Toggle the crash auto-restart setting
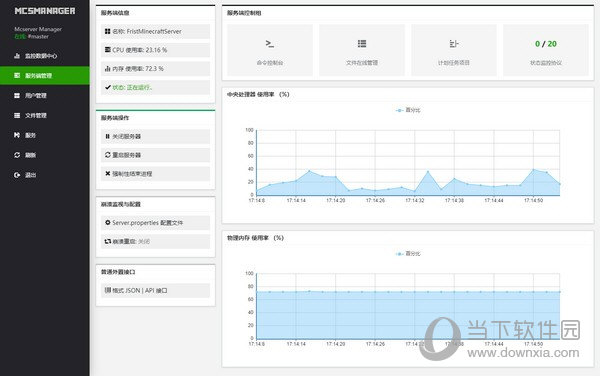This screenshot has height=376, width=600. pyautogui.click(x=155, y=241)
